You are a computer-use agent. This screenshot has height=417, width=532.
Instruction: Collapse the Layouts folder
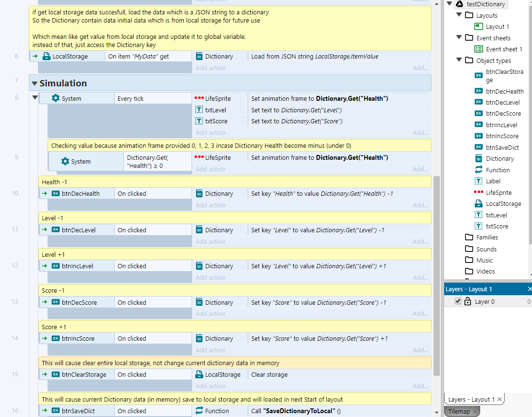click(459, 15)
